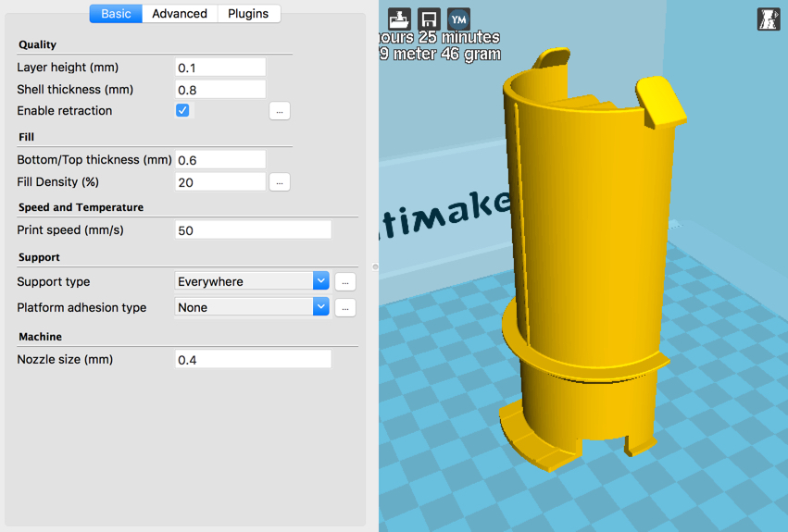788x532 pixels.
Task: Expand the Support type dropdown
Action: pos(252,281)
